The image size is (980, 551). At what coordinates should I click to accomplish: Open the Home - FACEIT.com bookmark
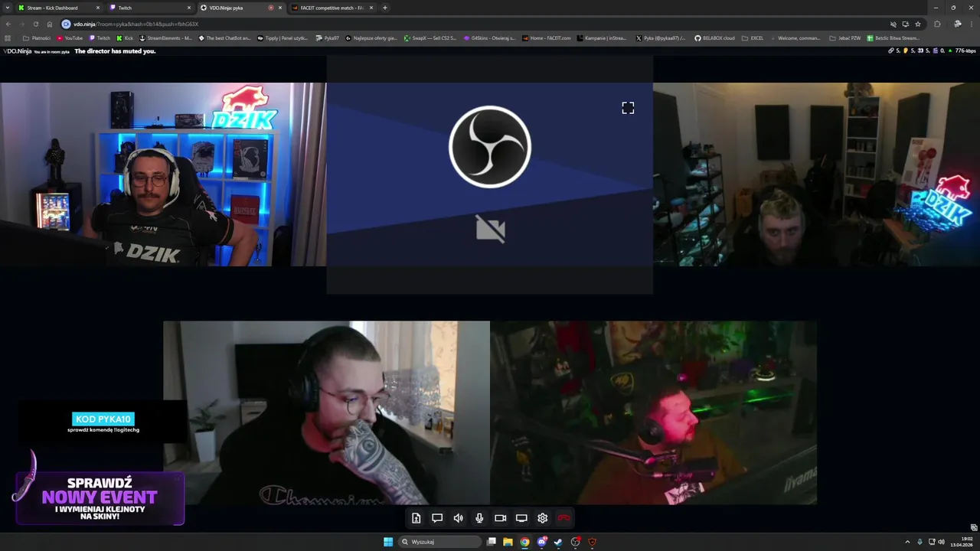click(547, 37)
